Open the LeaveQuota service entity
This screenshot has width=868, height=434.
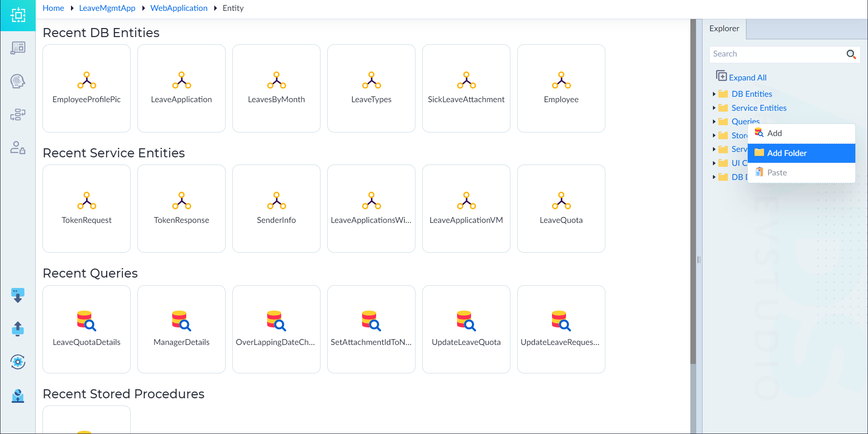point(561,208)
